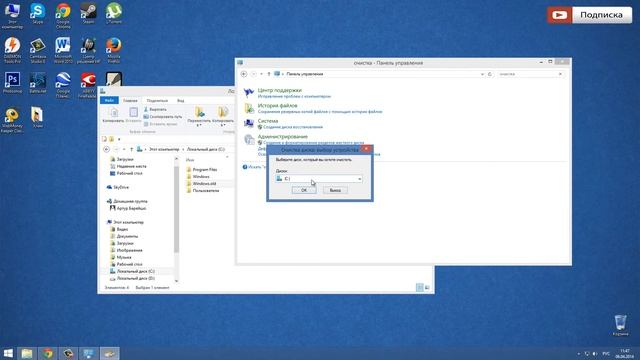
Task: Open the Steam desktop shortcut
Action: coord(88,13)
